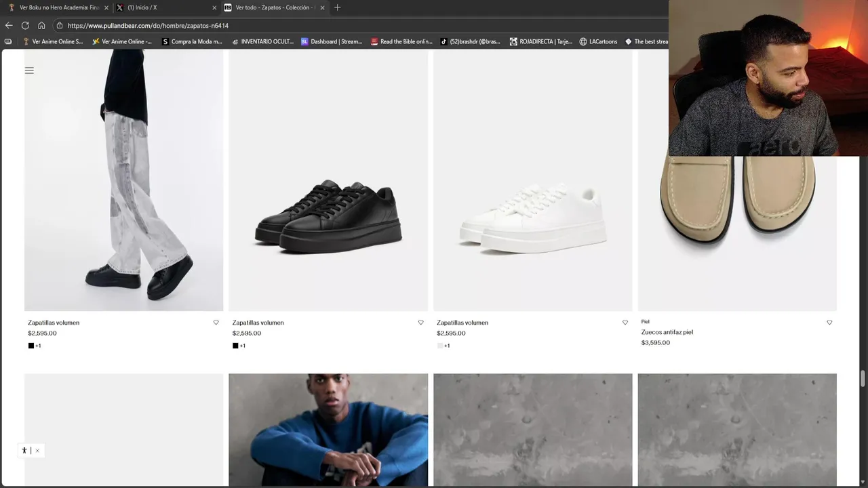View site information icon in address bar
This screenshot has width=868, height=488.
(60, 25)
